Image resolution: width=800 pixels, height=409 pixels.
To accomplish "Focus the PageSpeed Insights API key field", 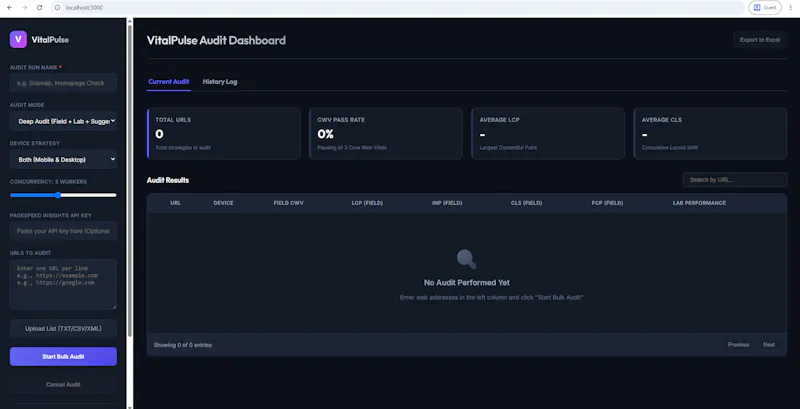I will tap(63, 231).
